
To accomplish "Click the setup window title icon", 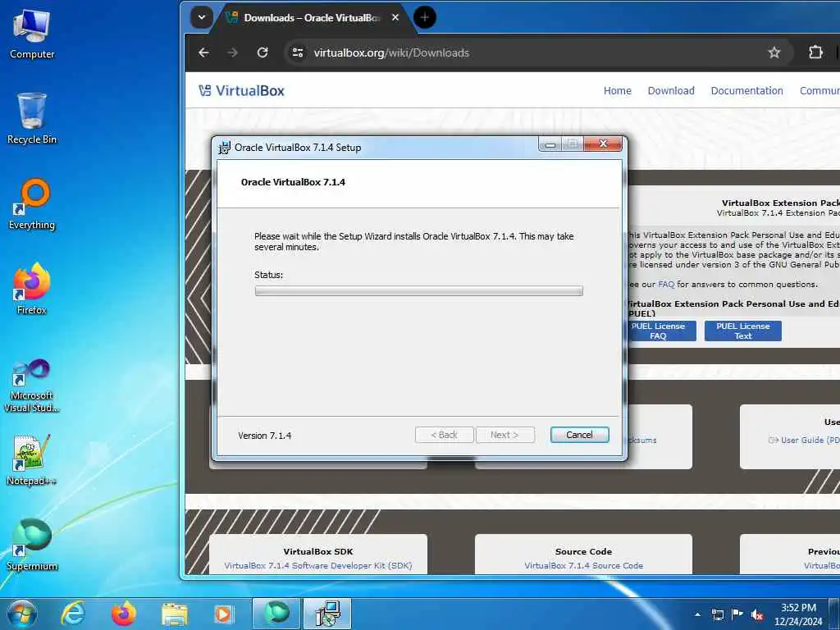I will pos(225,148).
